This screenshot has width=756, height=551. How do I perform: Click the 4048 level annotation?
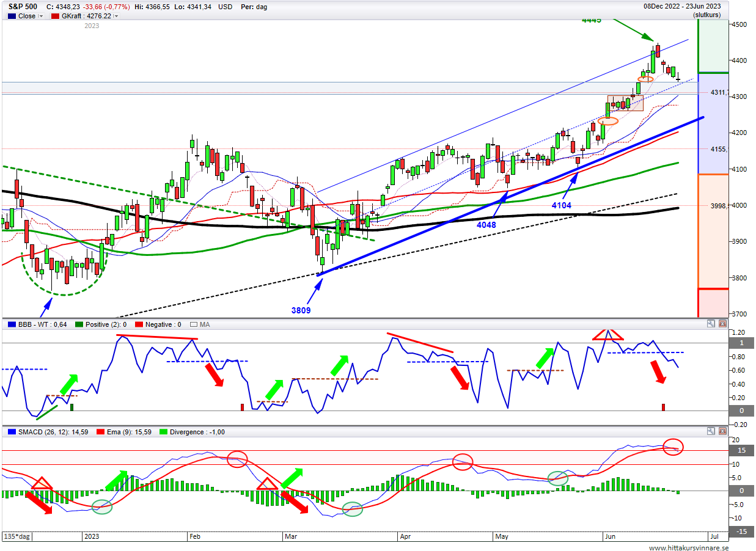point(486,225)
